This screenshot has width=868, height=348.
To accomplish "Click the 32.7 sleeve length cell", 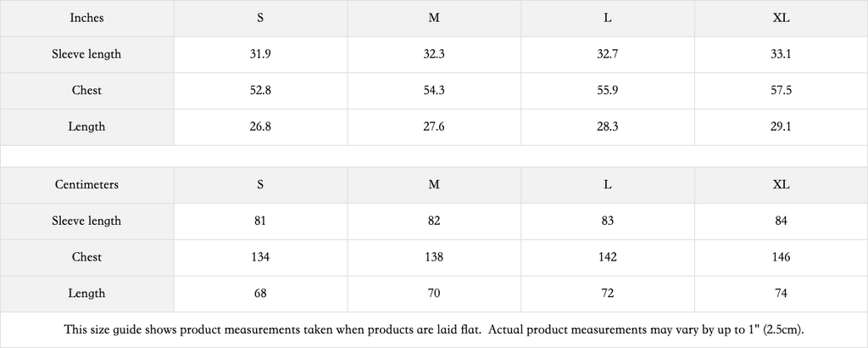I will 608,54.
